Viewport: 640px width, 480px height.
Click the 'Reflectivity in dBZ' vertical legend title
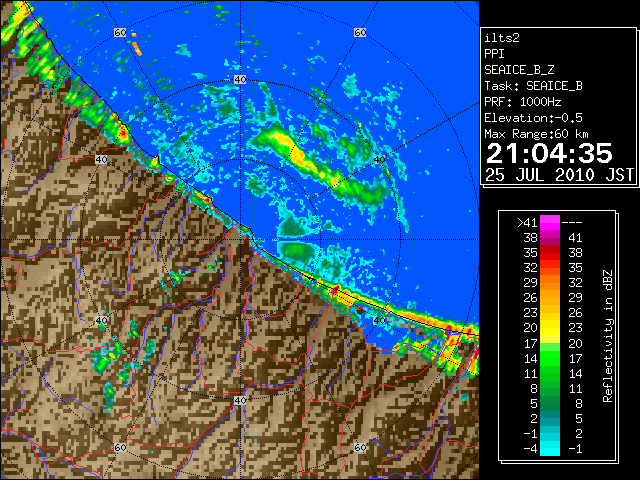click(607, 336)
